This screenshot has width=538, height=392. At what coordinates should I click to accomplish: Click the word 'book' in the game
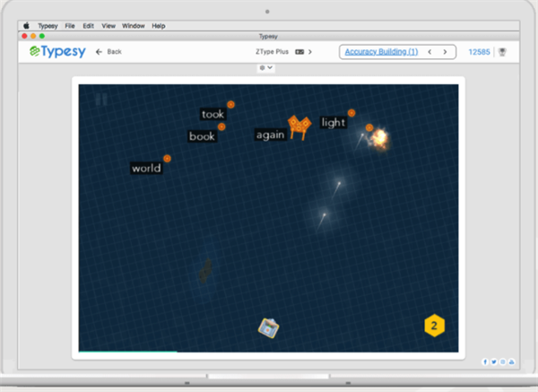(202, 136)
